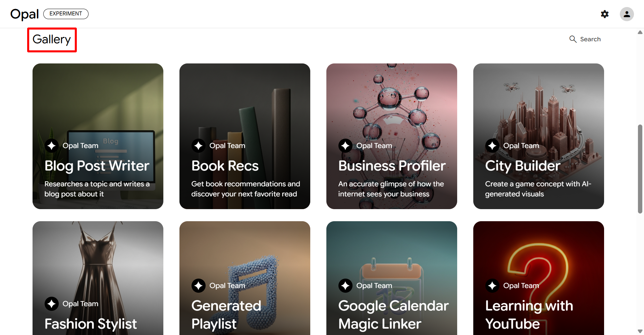The height and width of the screenshot is (335, 644).
Task: Click the user account avatar icon
Action: click(x=626, y=14)
